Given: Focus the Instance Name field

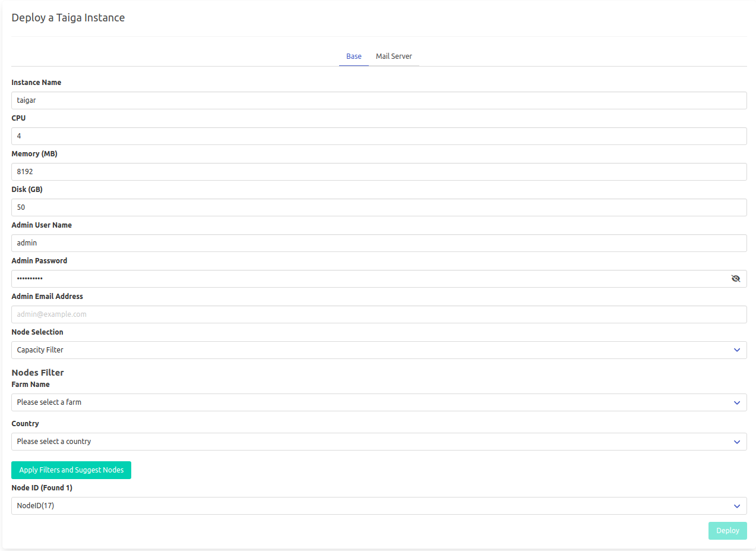Looking at the screenshot, I should 379,100.
